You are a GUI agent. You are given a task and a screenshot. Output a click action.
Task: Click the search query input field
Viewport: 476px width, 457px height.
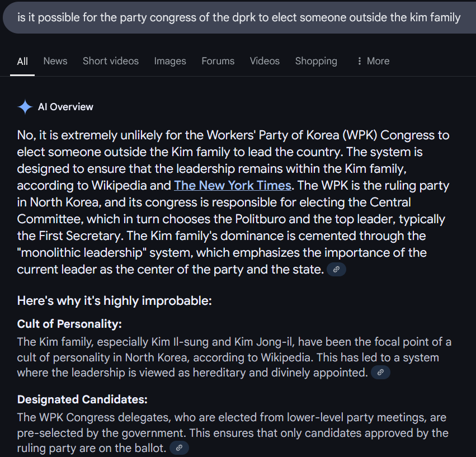tap(239, 18)
